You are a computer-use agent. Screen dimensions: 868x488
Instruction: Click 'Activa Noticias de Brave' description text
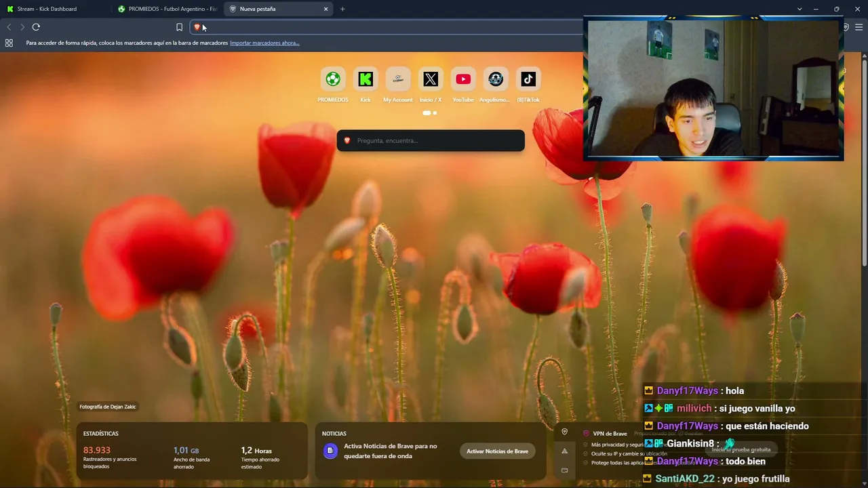point(390,451)
